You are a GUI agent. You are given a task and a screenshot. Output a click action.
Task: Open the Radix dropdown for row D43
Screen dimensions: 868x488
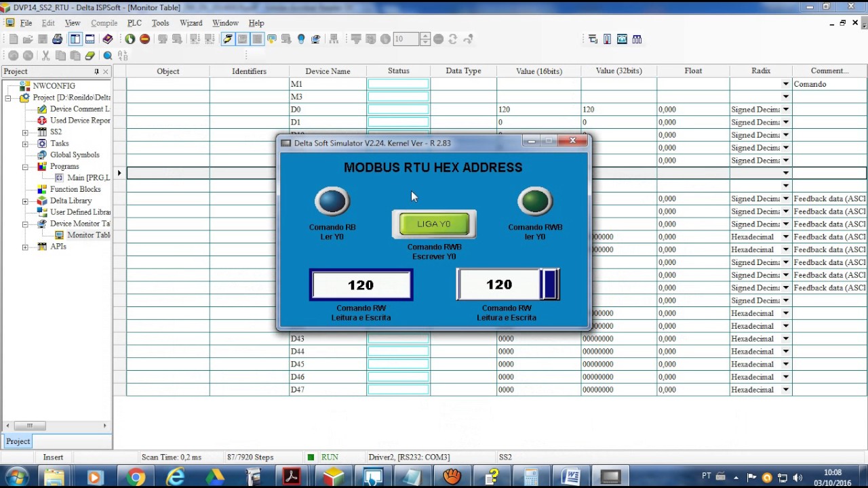click(x=785, y=339)
